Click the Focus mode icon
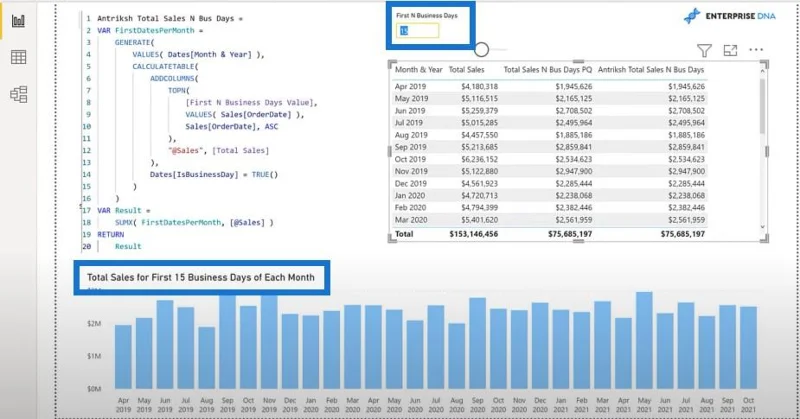Screen dimensions: 800x419 tap(731, 50)
